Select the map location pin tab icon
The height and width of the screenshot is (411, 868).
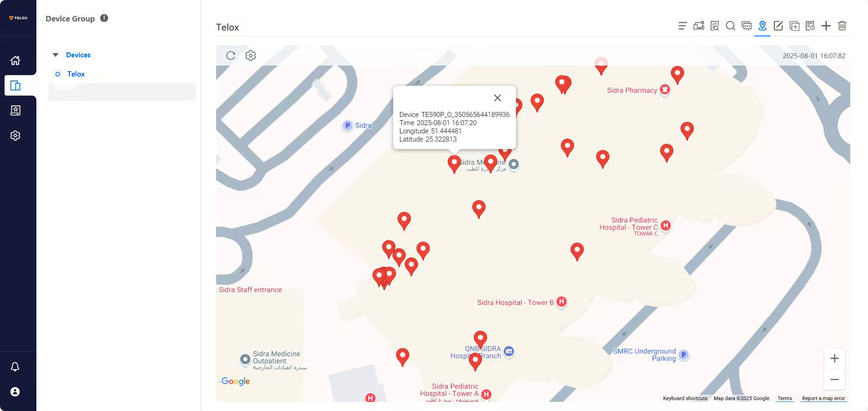pos(762,26)
